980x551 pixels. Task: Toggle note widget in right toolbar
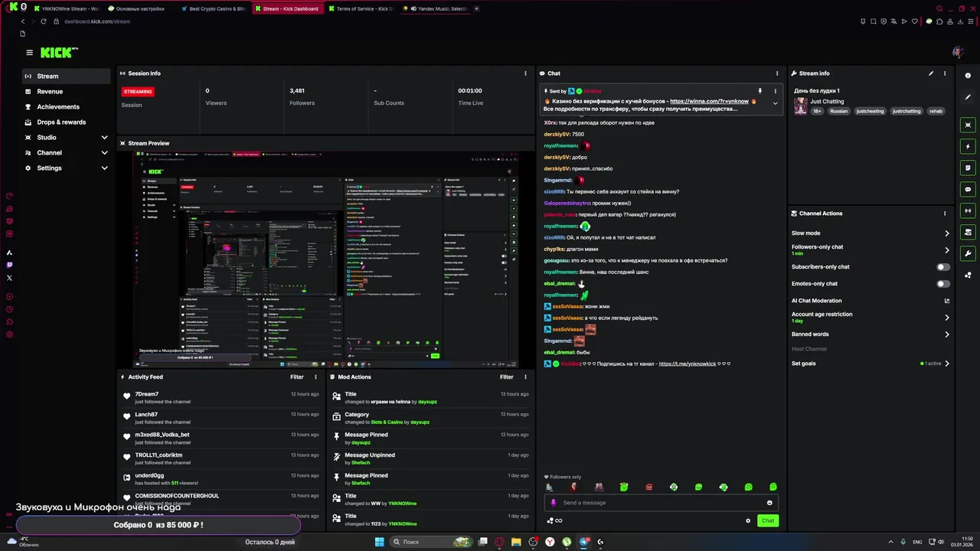coord(969,168)
